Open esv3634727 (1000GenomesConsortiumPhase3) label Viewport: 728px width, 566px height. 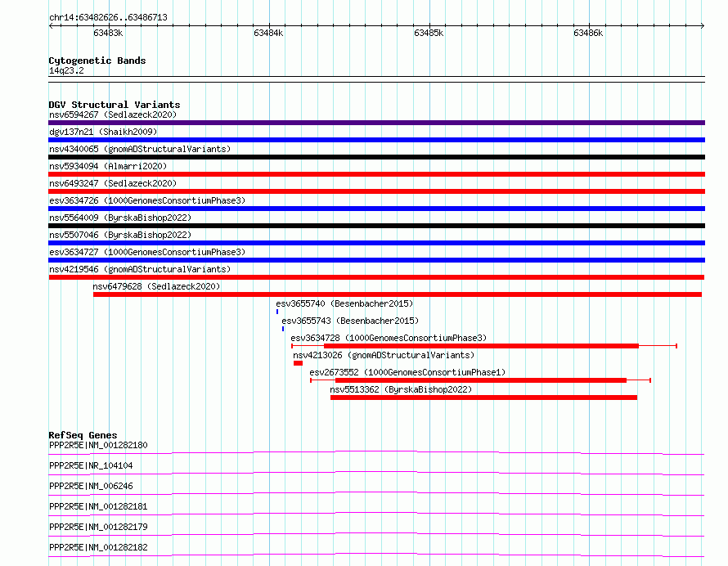tap(147, 252)
